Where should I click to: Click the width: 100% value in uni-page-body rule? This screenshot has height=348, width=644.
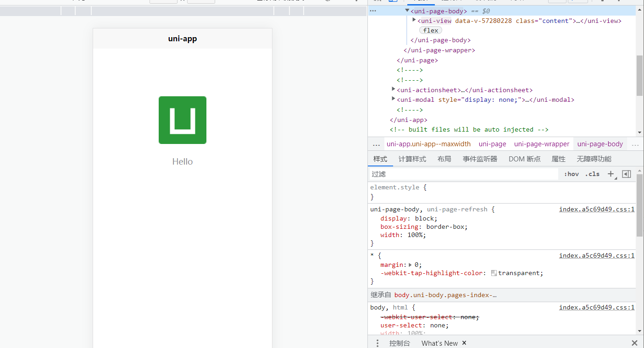pyautogui.click(x=416, y=235)
